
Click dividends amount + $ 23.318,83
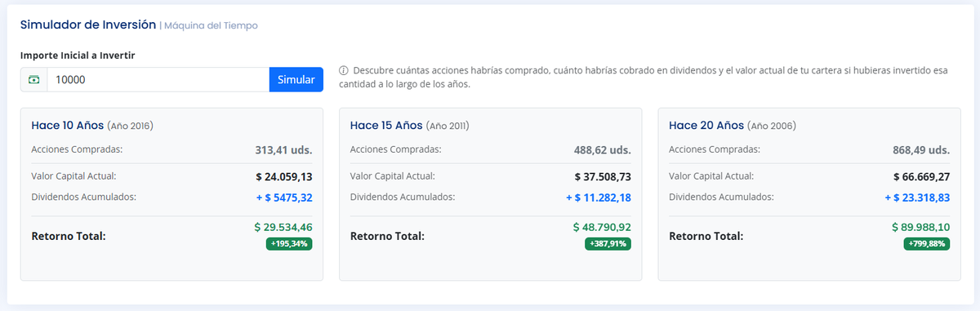(917, 198)
